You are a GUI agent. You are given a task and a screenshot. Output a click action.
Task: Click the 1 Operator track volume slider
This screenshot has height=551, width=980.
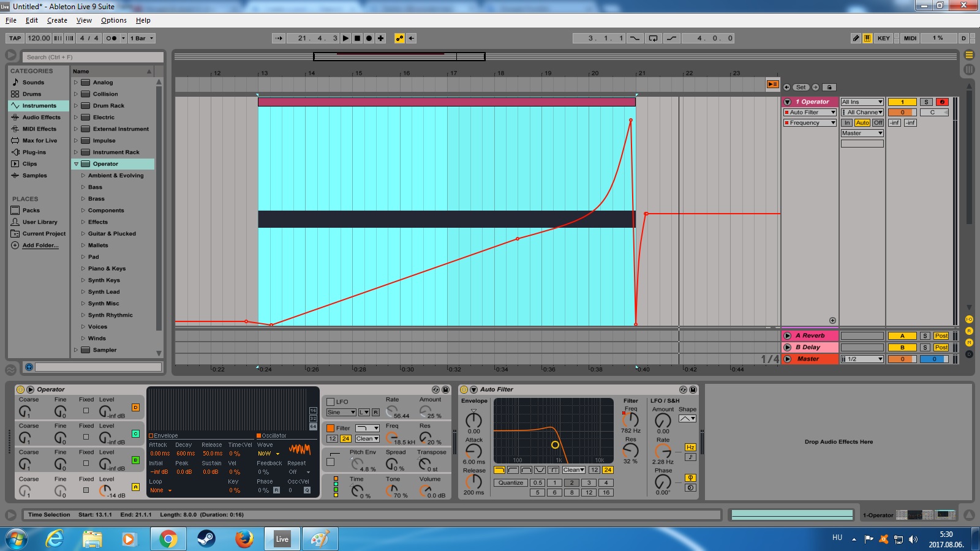[x=902, y=113]
